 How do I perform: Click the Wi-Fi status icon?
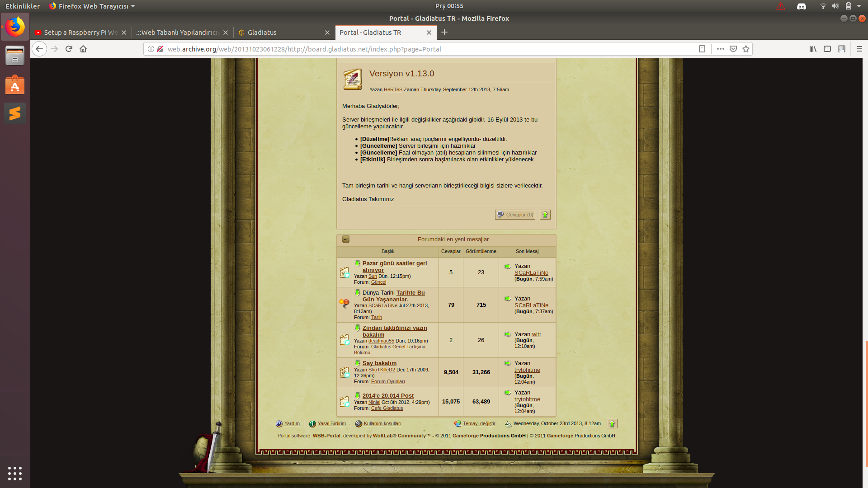click(x=823, y=6)
